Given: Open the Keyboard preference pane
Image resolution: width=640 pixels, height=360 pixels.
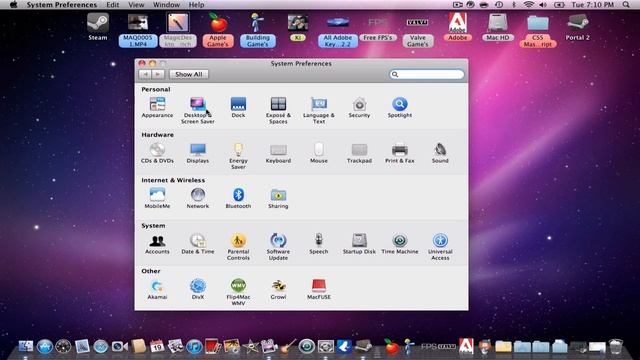Looking at the screenshot, I should click(278, 153).
